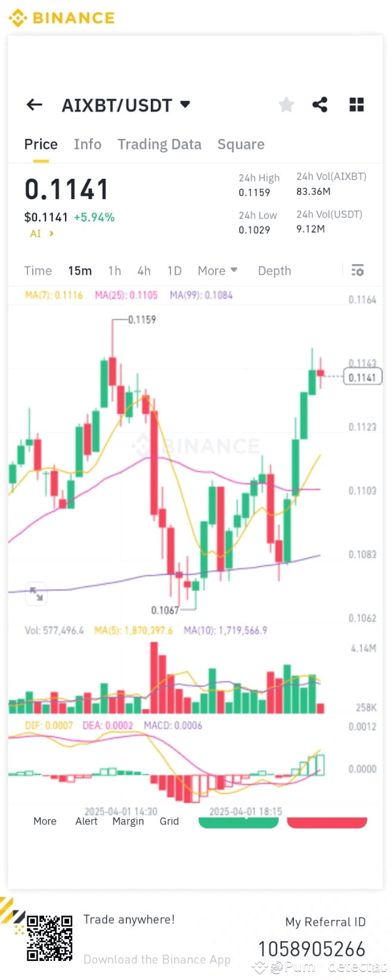This screenshot has height=980, width=391.
Task: Expand the AIXBT/USDT pair selector dropdown
Action: (x=185, y=104)
